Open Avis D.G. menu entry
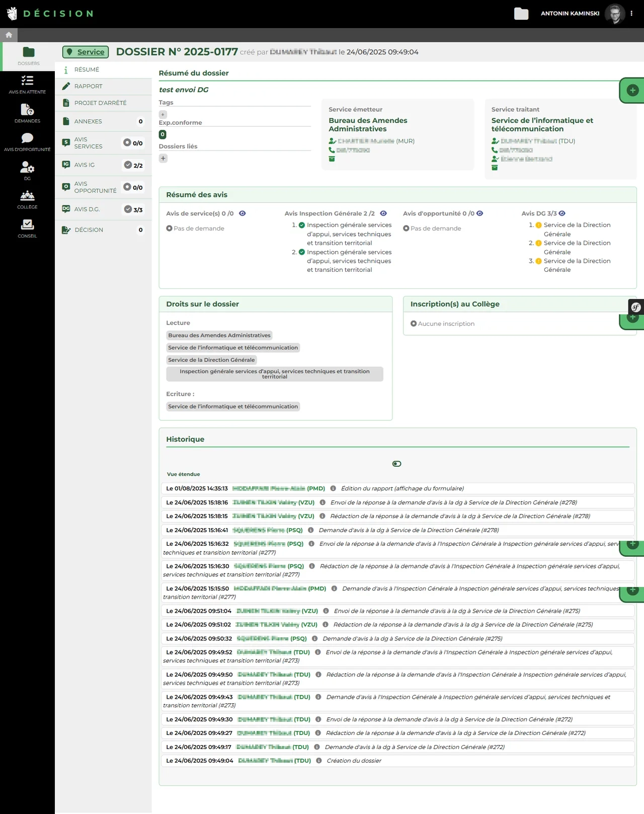Image resolution: width=644 pixels, height=814 pixels. click(103, 209)
